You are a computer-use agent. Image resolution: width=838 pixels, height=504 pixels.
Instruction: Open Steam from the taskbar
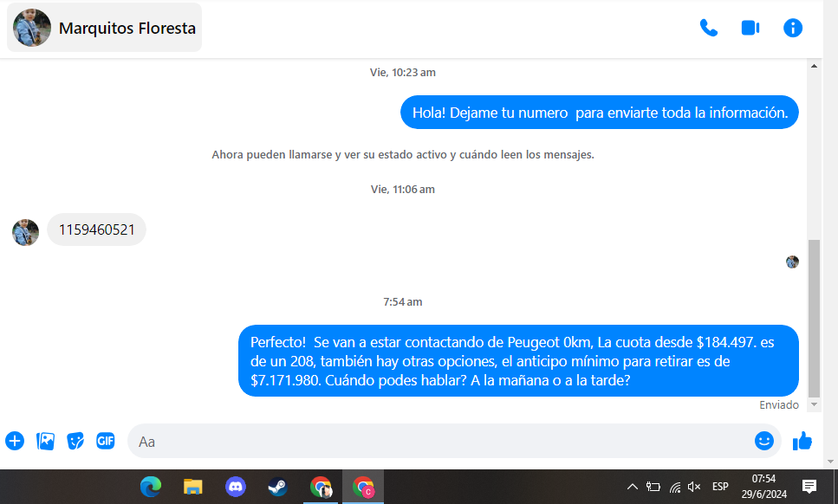pos(277,487)
